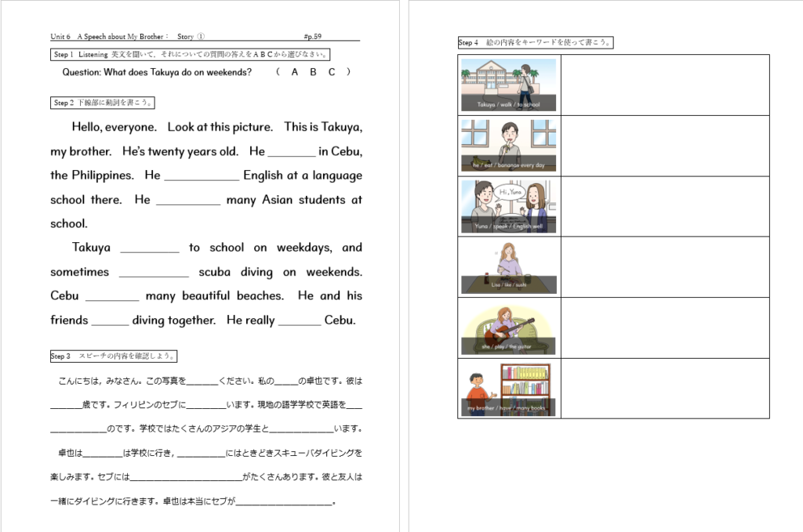Click the empty answer cell beside the Yuna picture
The height and width of the screenshot is (532, 803).
tap(665, 207)
